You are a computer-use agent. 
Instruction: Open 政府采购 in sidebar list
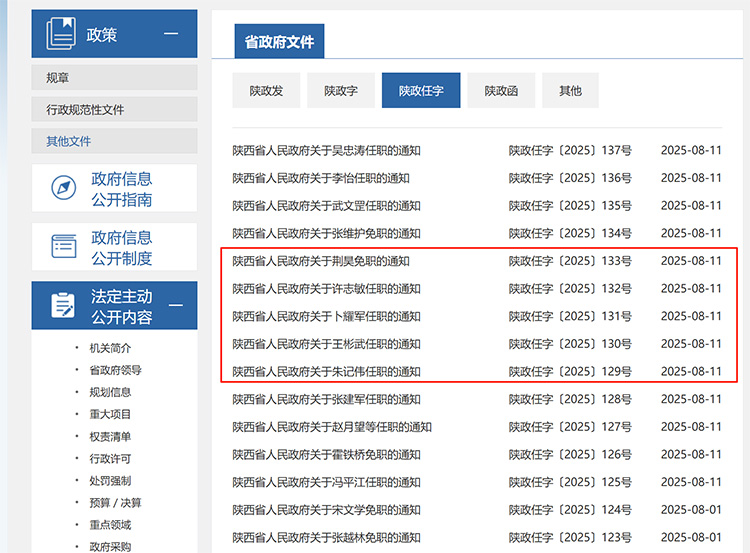click(x=110, y=546)
